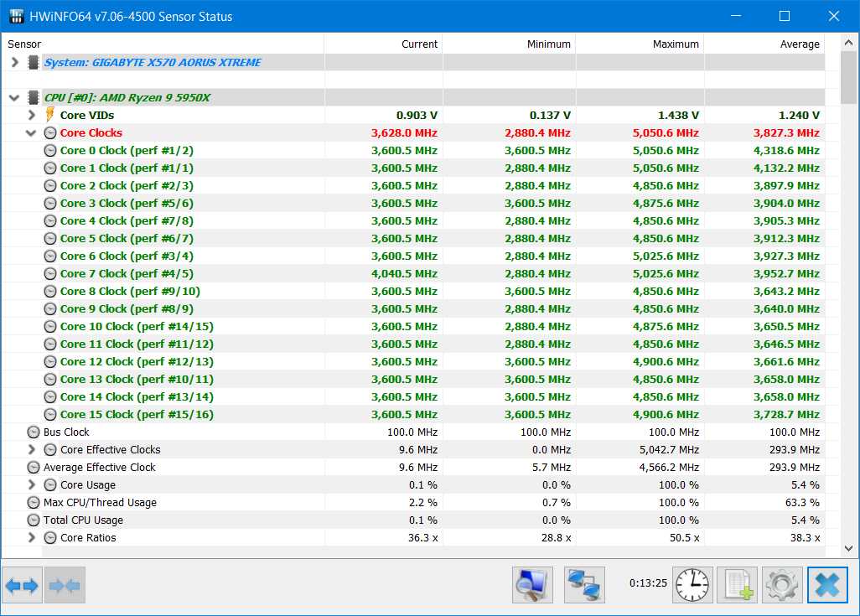Minimize the HWiNFO64 window

[x=736, y=17]
